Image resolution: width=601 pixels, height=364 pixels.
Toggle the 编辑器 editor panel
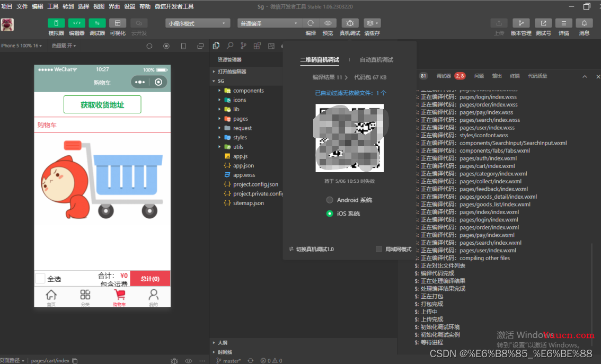(77, 23)
